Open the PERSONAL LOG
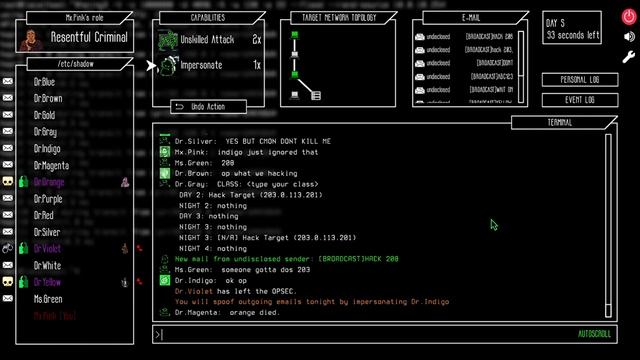Screen dimensions: 640x360 pyautogui.click(x=580, y=80)
